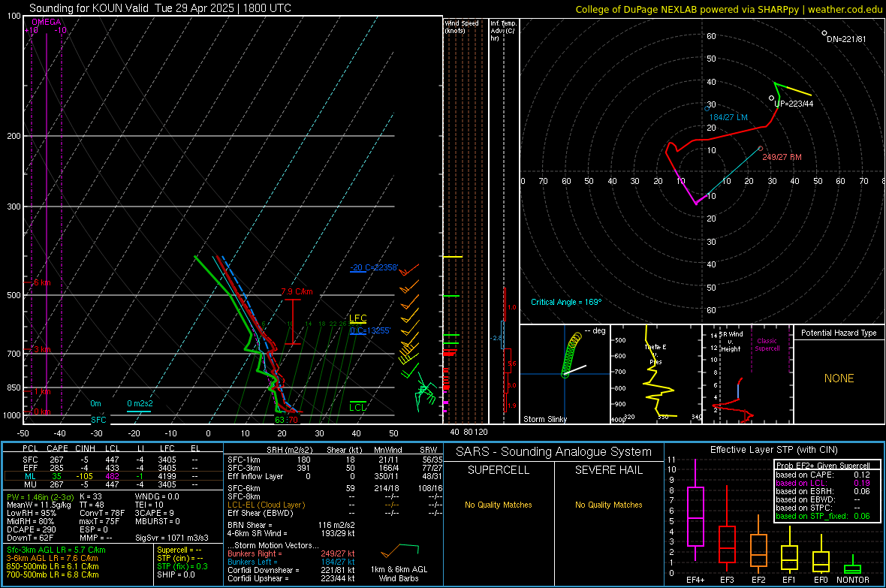
Task: Click the green LCL marker on the Skew-T
Action: coord(357,406)
